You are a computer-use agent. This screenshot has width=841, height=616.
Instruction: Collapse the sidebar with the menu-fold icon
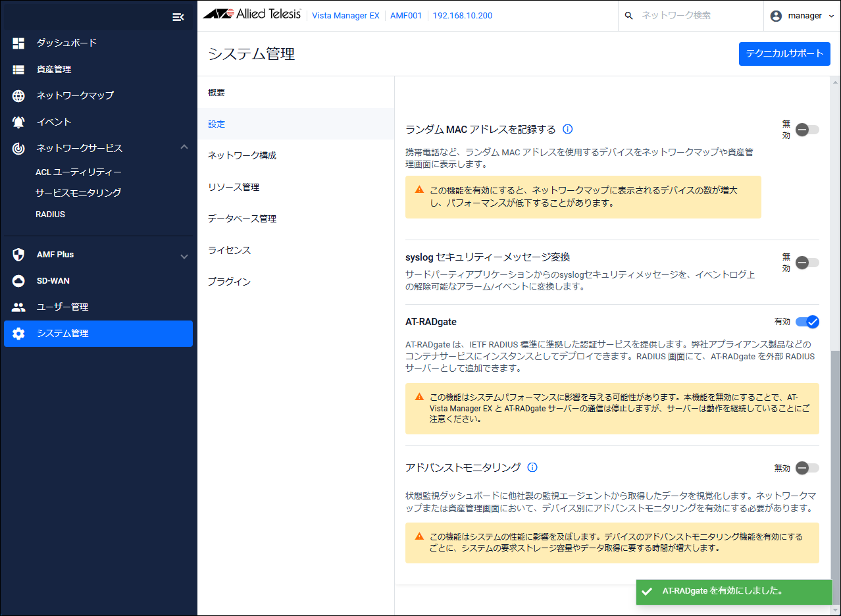coord(178,17)
